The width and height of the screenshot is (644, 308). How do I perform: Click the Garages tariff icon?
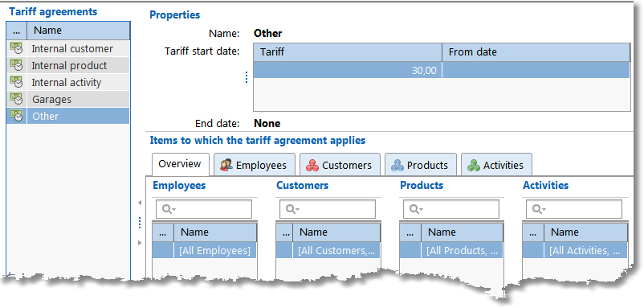tap(16, 99)
